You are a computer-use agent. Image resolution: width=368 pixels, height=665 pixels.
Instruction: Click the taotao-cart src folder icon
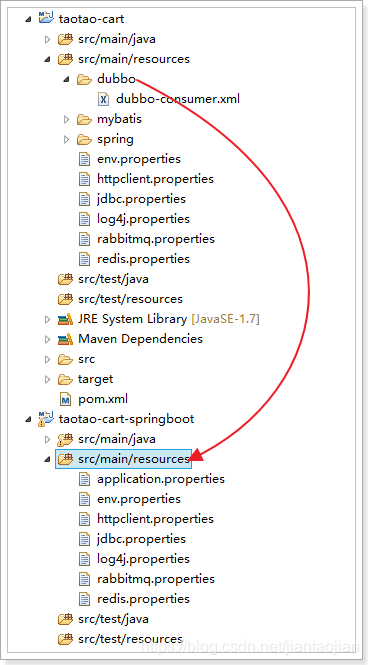click(66, 359)
